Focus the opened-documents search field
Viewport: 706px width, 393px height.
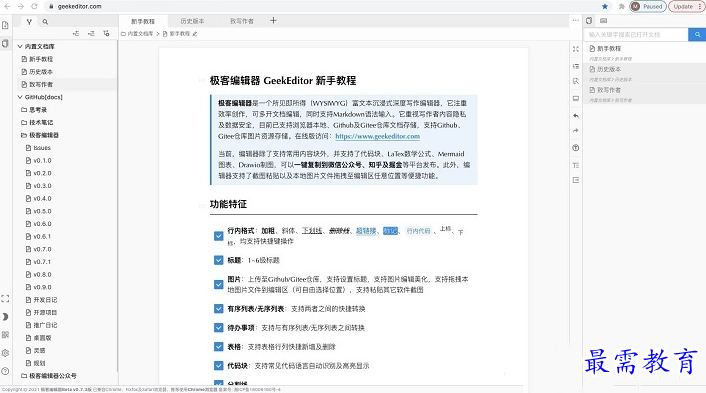(x=636, y=34)
